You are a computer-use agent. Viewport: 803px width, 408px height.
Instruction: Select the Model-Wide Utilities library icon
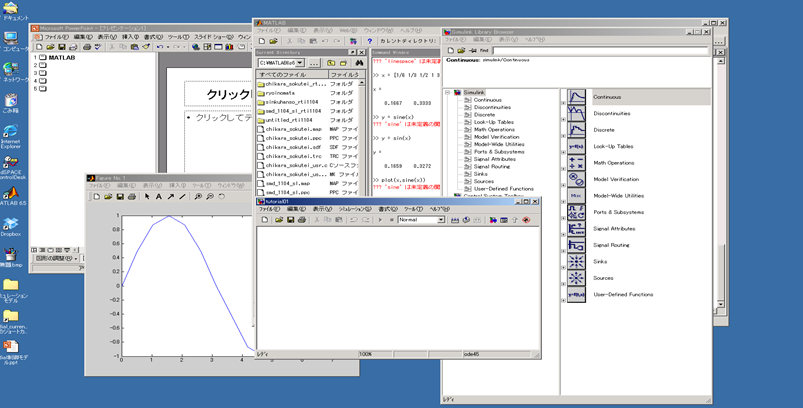click(x=577, y=196)
